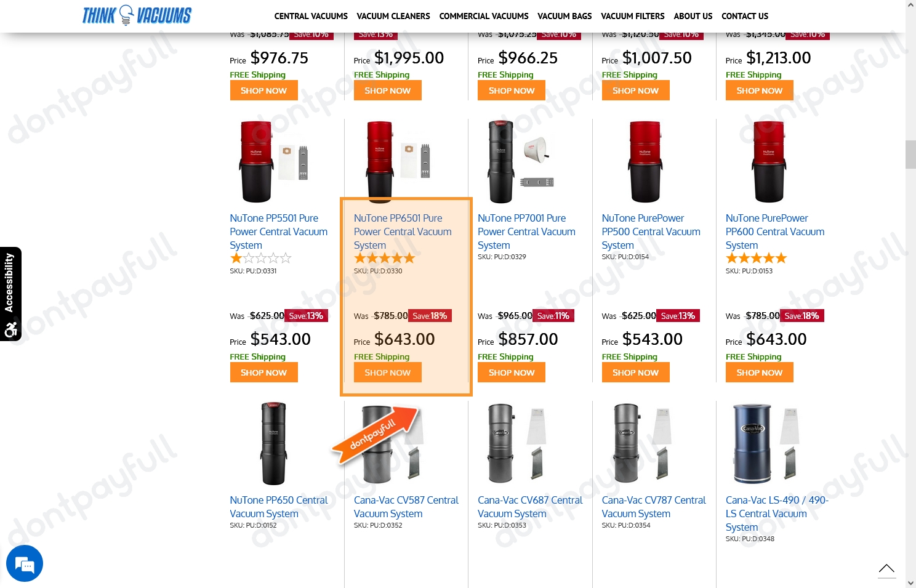View the Cana-Vac LS-490 product image
This screenshot has height=588, width=916.
tap(766, 443)
